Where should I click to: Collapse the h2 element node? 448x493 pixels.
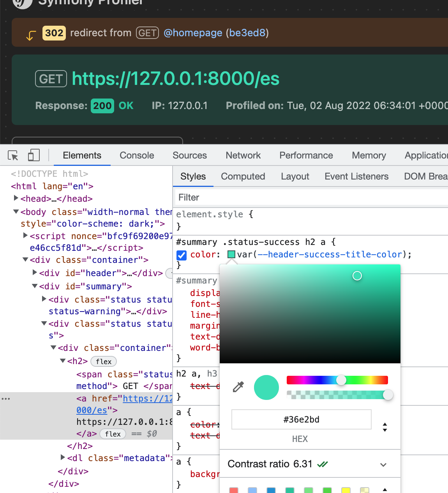(x=63, y=361)
